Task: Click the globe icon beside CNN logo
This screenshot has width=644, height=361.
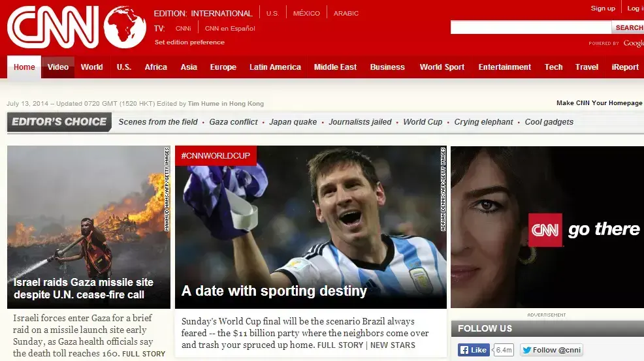Action: tap(125, 27)
